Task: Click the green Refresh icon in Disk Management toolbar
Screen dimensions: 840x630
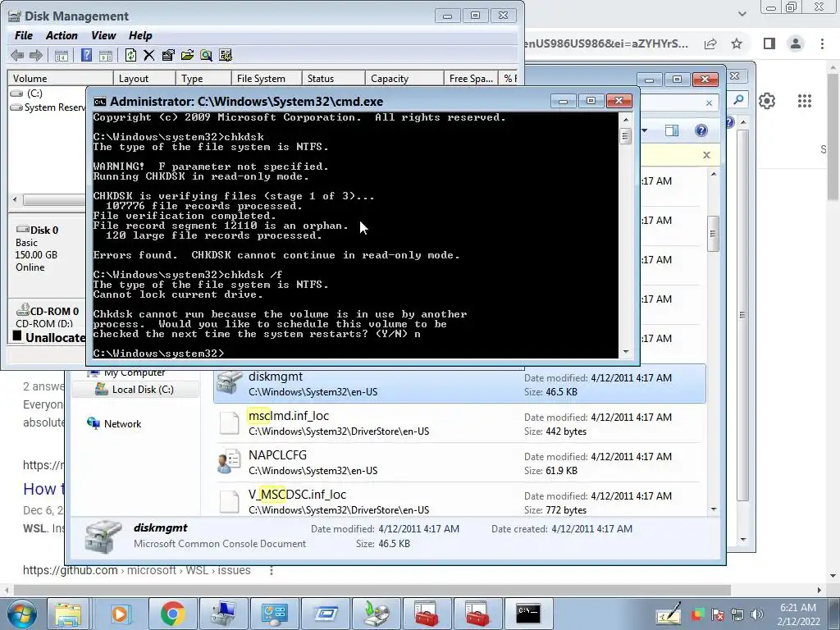Action: [130, 55]
